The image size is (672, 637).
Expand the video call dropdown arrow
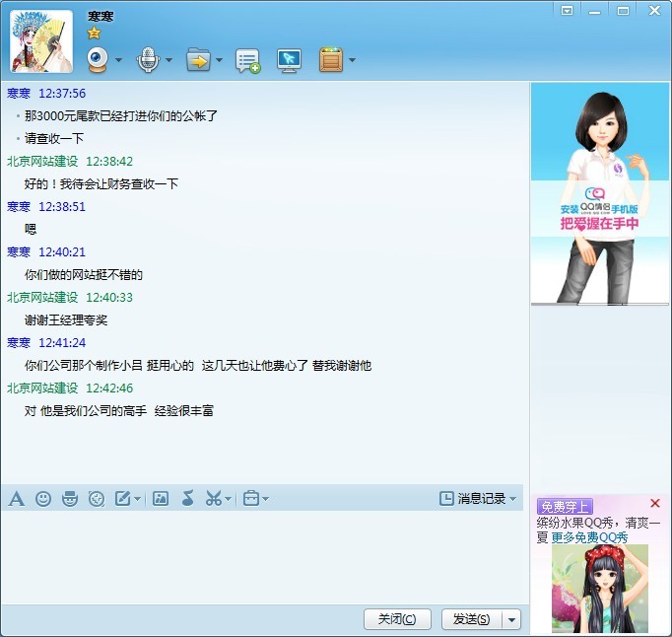[119, 61]
